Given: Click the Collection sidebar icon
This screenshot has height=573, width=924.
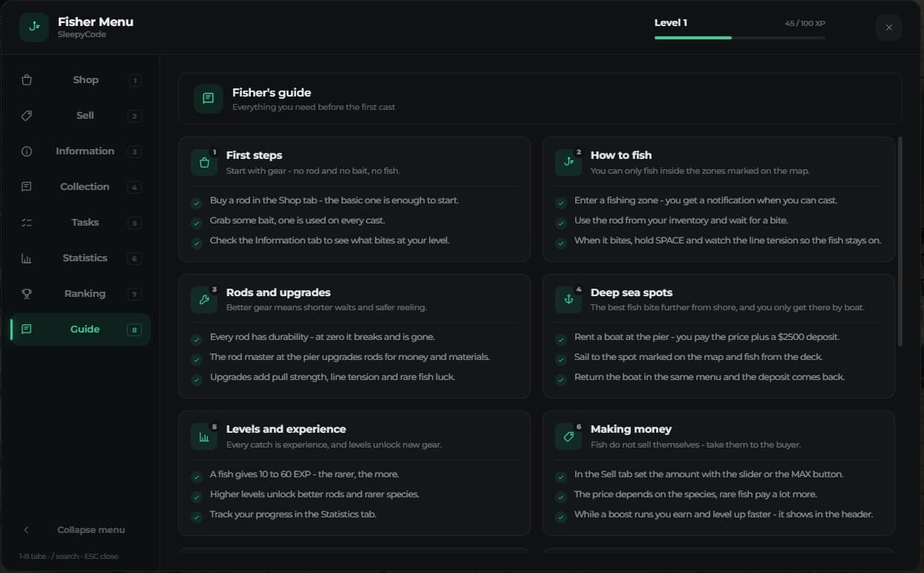Looking at the screenshot, I should pyautogui.click(x=27, y=187).
